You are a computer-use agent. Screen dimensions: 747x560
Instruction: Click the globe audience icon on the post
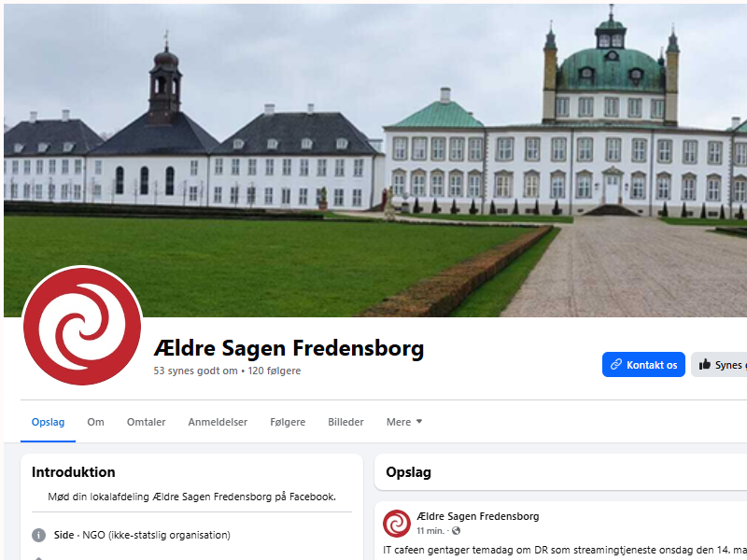pos(456,530)
